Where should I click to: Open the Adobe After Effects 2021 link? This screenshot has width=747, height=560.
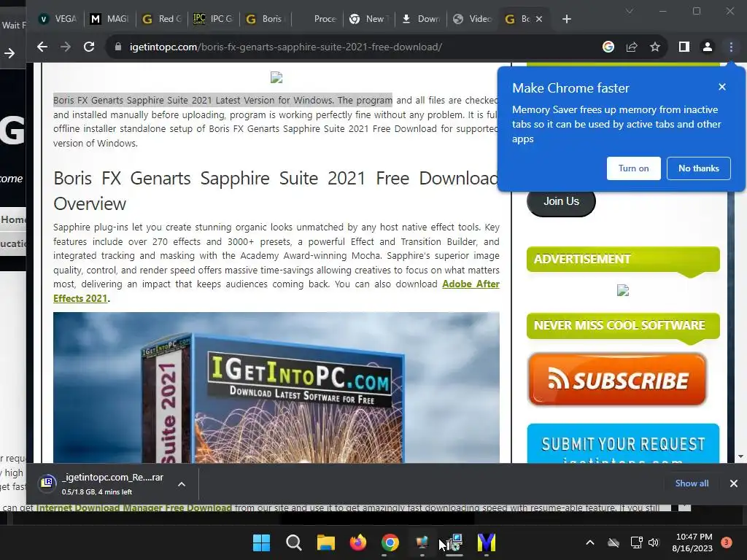(471, 284)
